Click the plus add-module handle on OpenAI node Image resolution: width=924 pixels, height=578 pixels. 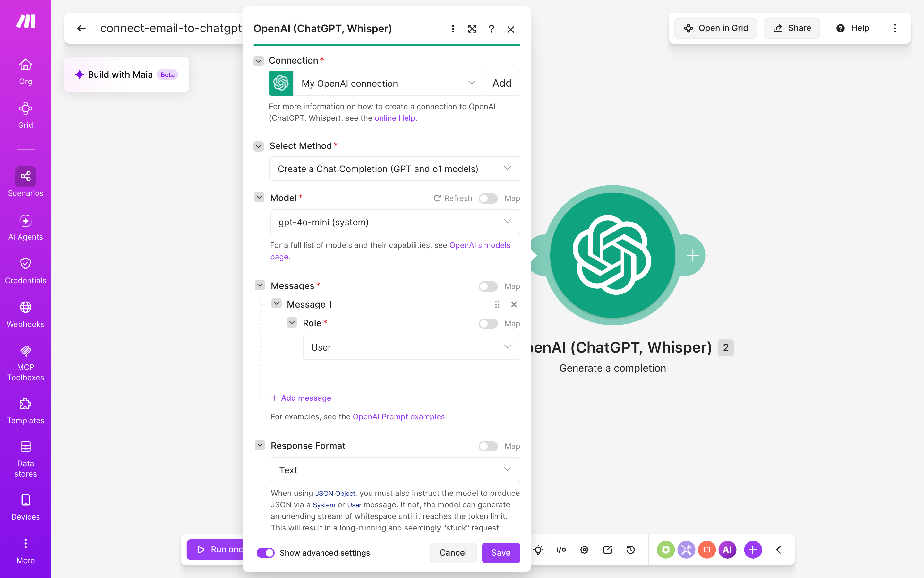click(693, 255)
